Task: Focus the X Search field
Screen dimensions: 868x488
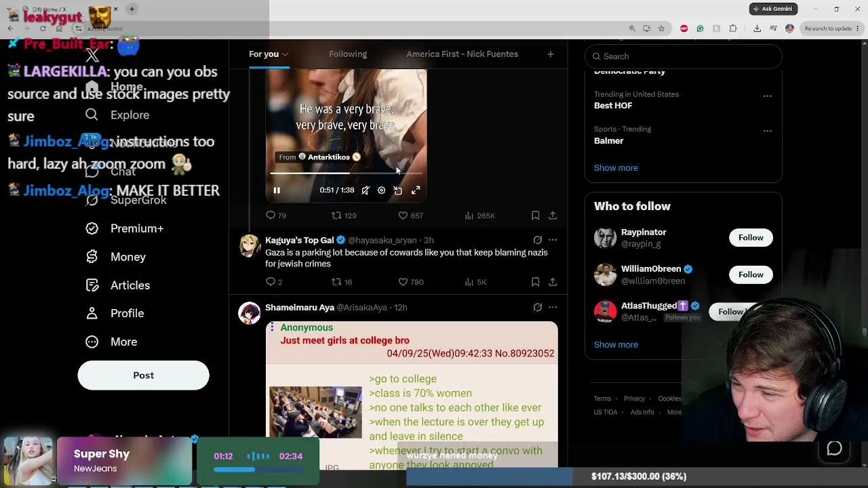Action: [x=684, y=56]
